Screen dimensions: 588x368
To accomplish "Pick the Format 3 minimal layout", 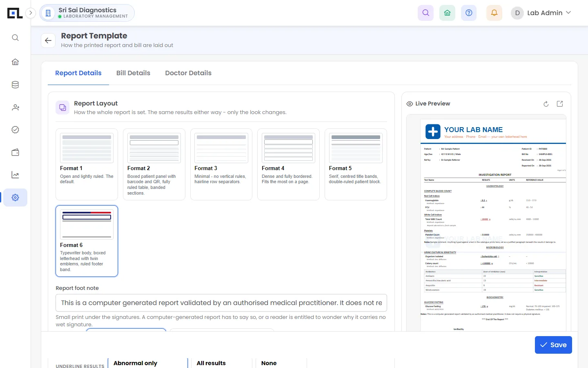I will pos(221,164).
